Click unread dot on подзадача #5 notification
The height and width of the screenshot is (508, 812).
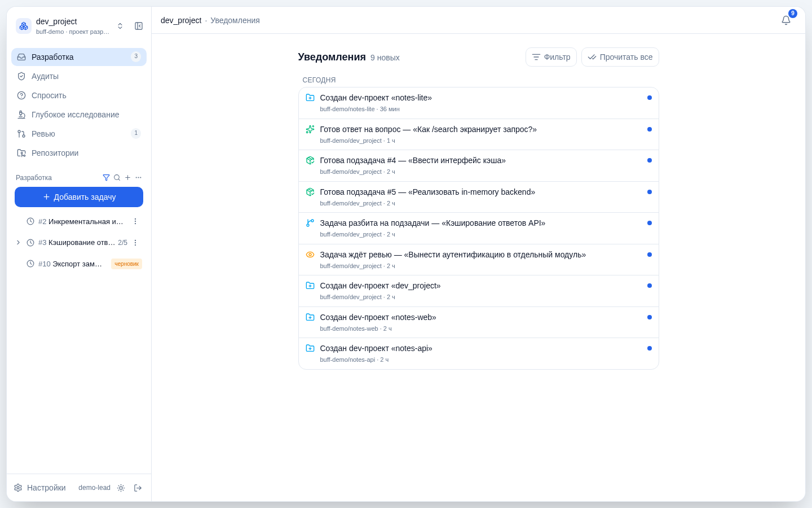coord(650,192)
